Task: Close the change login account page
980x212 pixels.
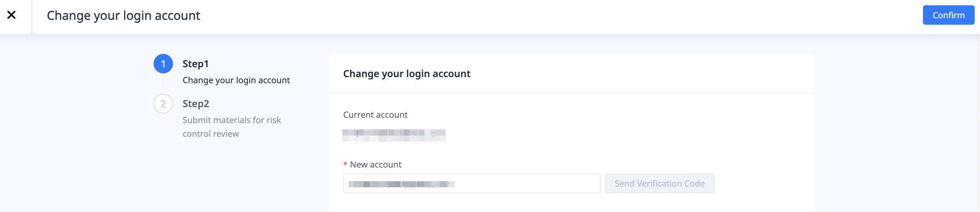Action: (11, 15)
